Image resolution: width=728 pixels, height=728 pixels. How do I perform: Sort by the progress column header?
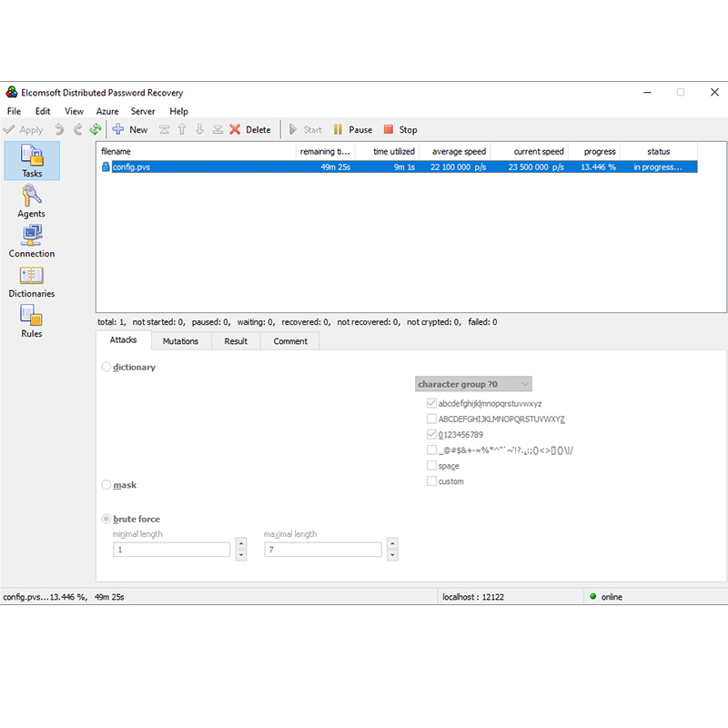point(595,151)
